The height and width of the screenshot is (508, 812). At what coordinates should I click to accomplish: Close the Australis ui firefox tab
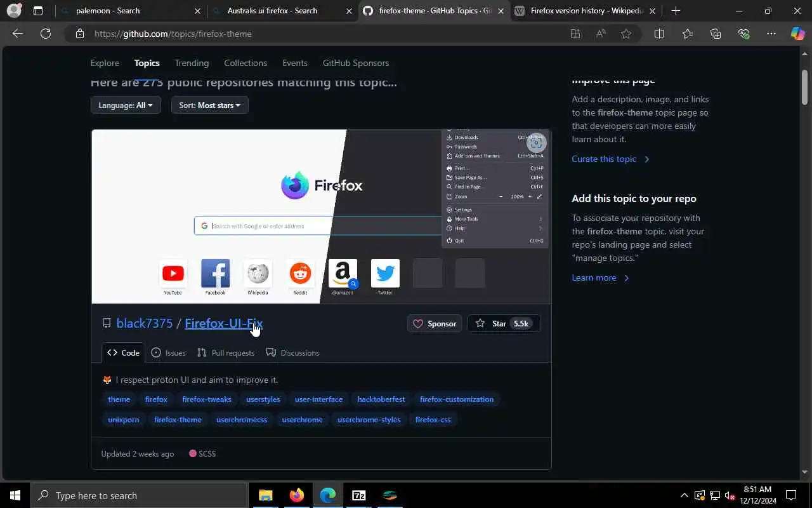(x=349, y=11)
